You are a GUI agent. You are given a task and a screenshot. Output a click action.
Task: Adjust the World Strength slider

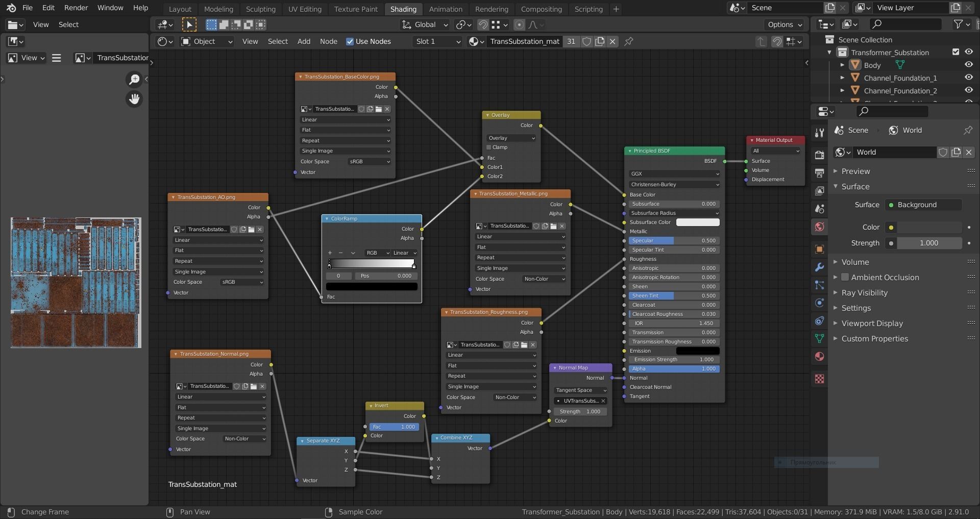929,243
